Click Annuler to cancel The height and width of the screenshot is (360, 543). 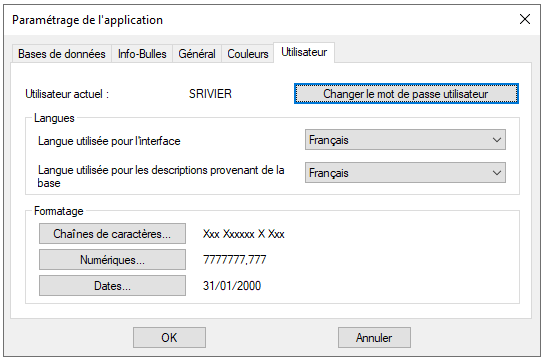point(374,338)
